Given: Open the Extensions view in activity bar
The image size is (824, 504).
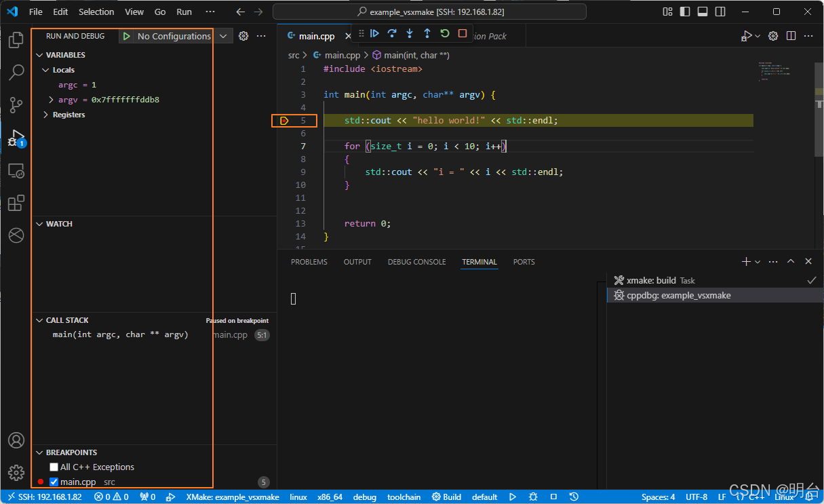Looking at the screenshot, I should click(16, 203).
